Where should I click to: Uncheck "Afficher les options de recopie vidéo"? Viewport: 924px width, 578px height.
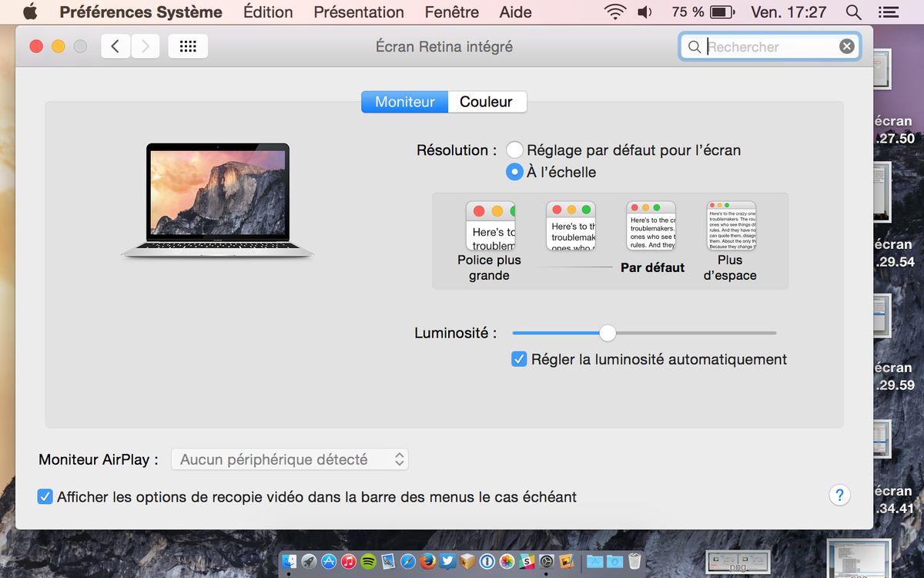(45, 497)
